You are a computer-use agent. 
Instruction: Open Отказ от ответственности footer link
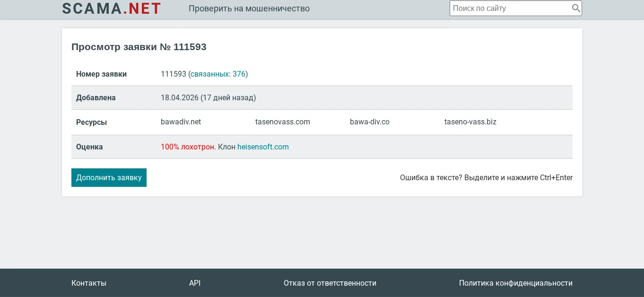[x=330, y=283]
